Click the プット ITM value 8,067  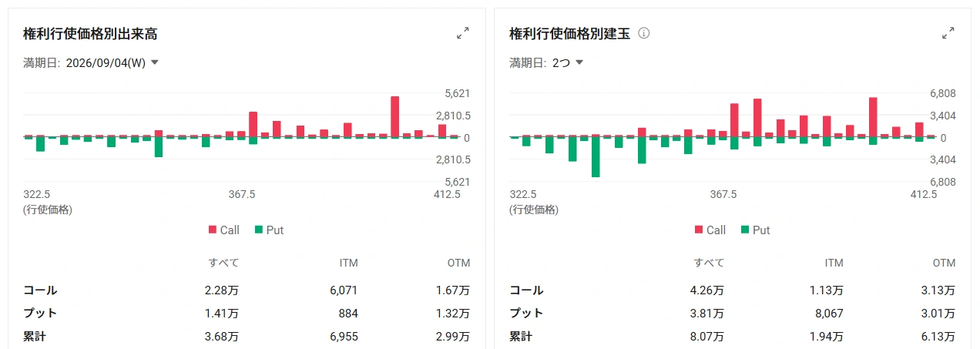[828, 313]
